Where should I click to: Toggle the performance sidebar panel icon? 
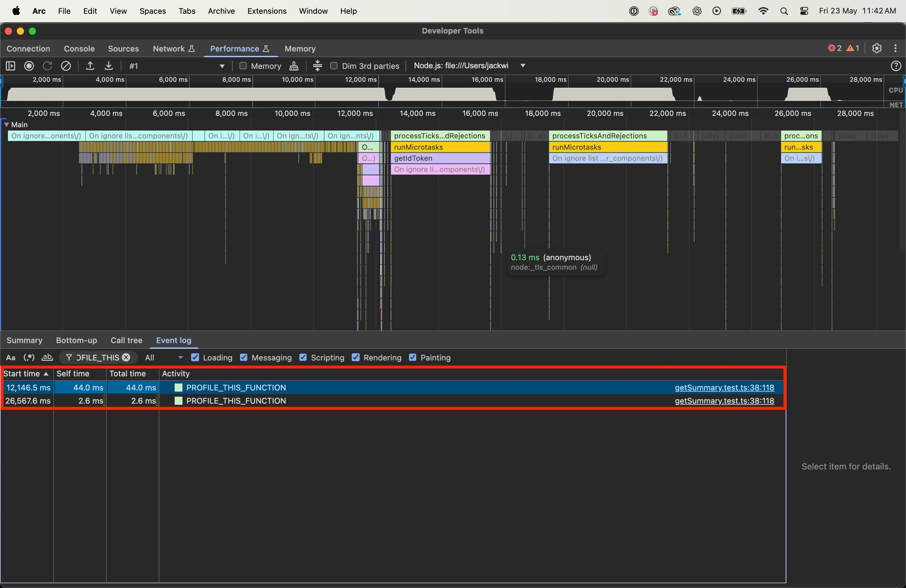[10, 66]
